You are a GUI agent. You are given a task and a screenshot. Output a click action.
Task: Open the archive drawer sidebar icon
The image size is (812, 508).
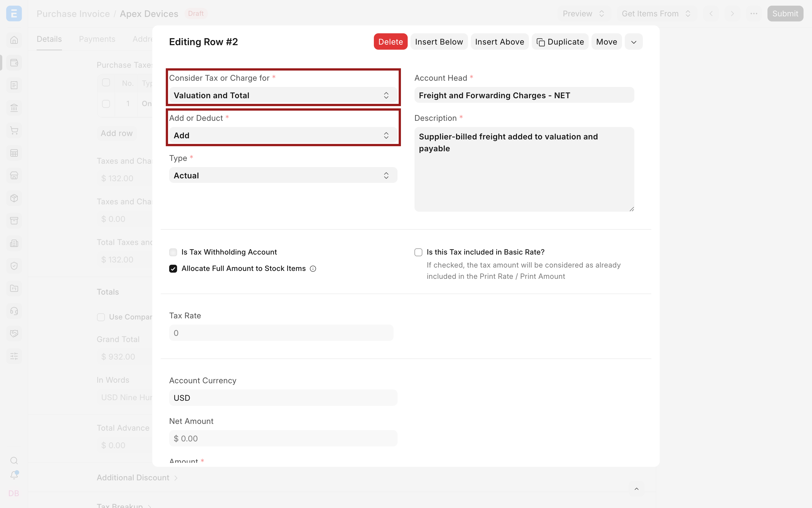click(x=14, y=221)
